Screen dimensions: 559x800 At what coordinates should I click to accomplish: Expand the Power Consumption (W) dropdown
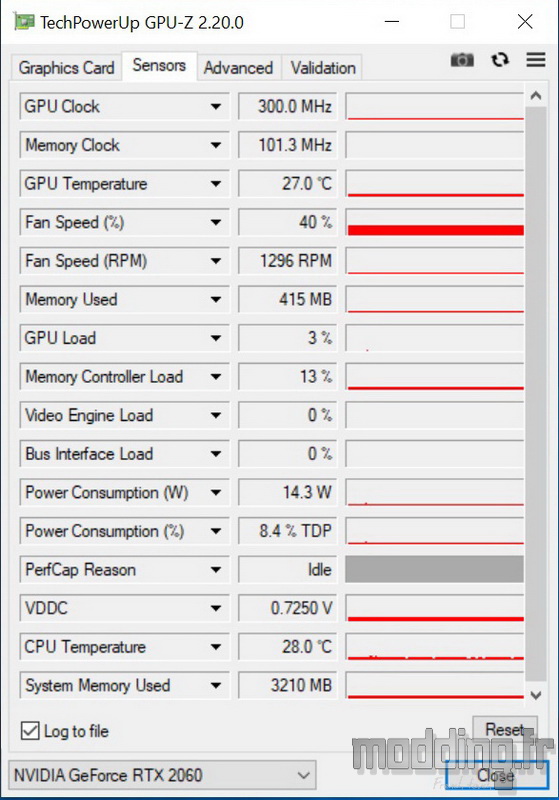[x=216, y=492]
